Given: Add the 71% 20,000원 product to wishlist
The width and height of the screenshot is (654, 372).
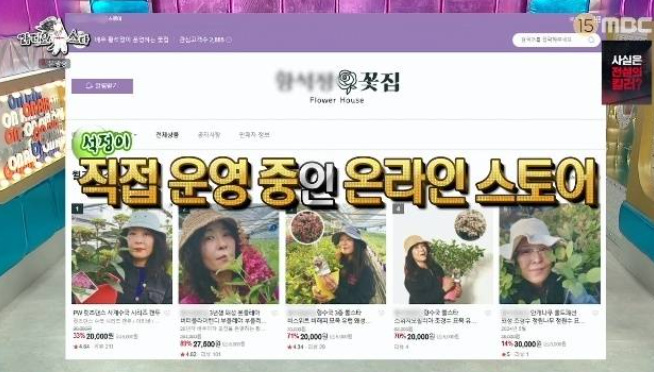Looking at the screenshot, I should pos(381,312).
